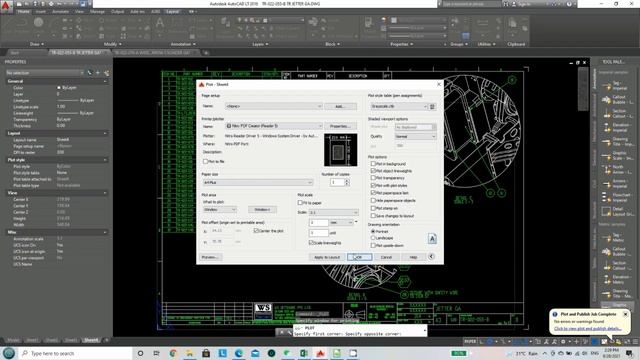Enable Plot in background checkbox
This screenshot has height=360, width=640.
click(x=373, y=164)
